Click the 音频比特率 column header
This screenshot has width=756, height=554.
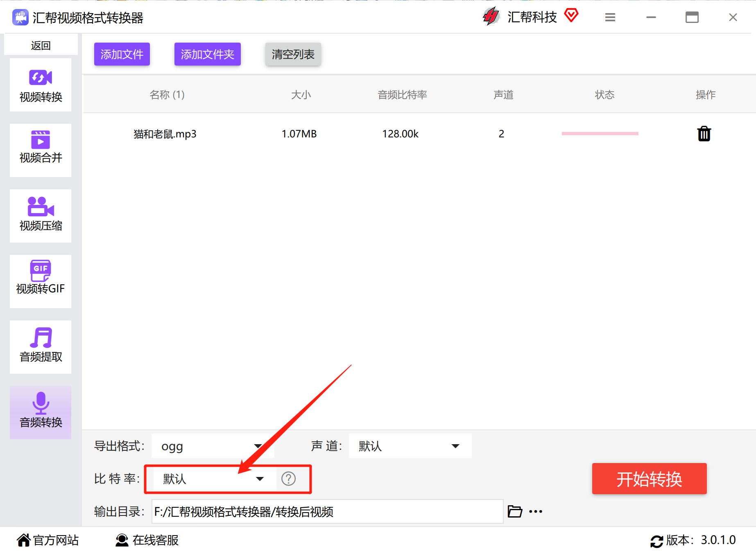402,95
